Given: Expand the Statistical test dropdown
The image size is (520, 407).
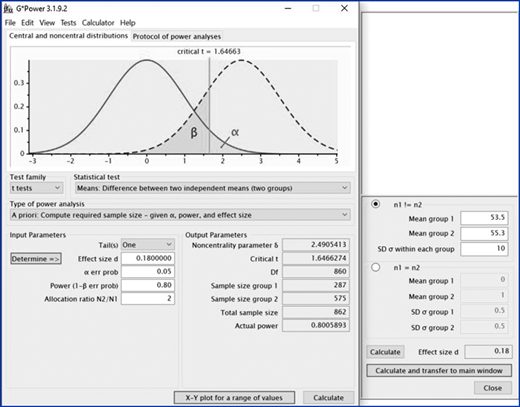Looking at the screenshot, I should click(212, 188).
